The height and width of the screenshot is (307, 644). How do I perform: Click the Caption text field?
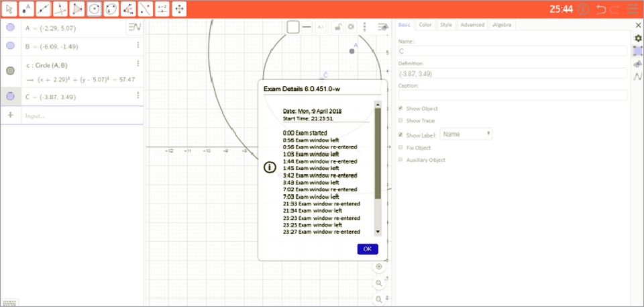point(513,95)
